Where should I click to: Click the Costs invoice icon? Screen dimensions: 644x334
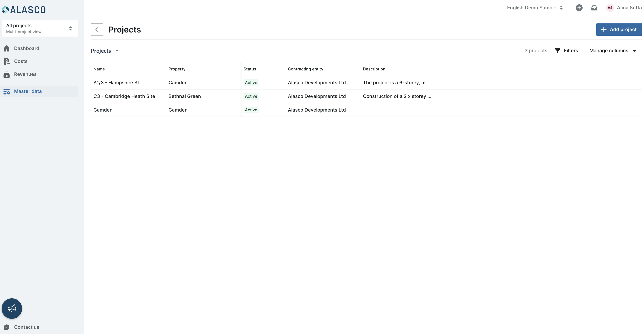click(7, 61)
